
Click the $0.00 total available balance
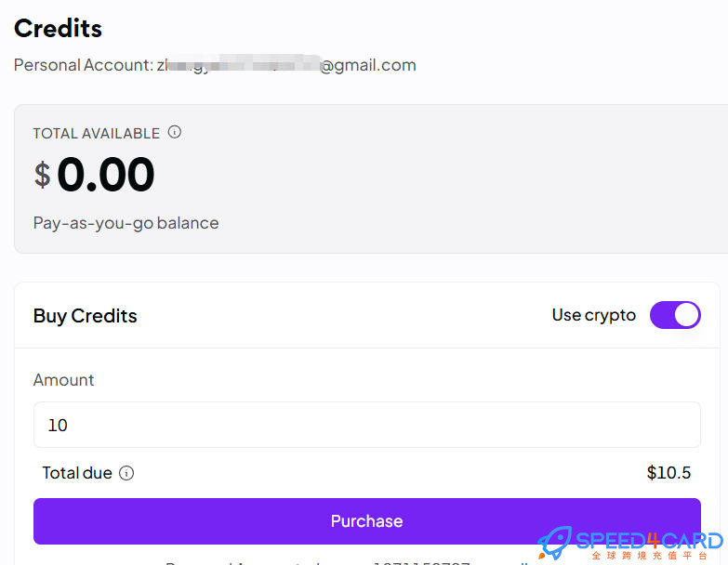pos(94,175)
